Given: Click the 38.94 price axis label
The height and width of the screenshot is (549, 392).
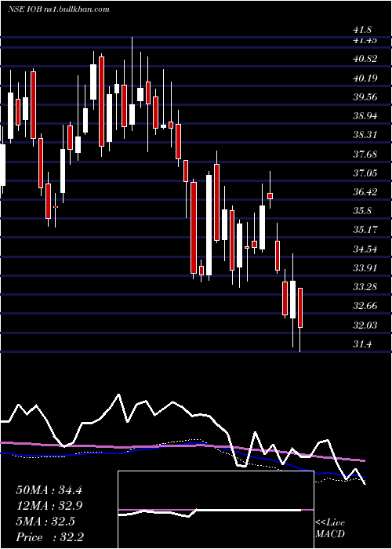Looking at the screenshot, I should [365, 116].
